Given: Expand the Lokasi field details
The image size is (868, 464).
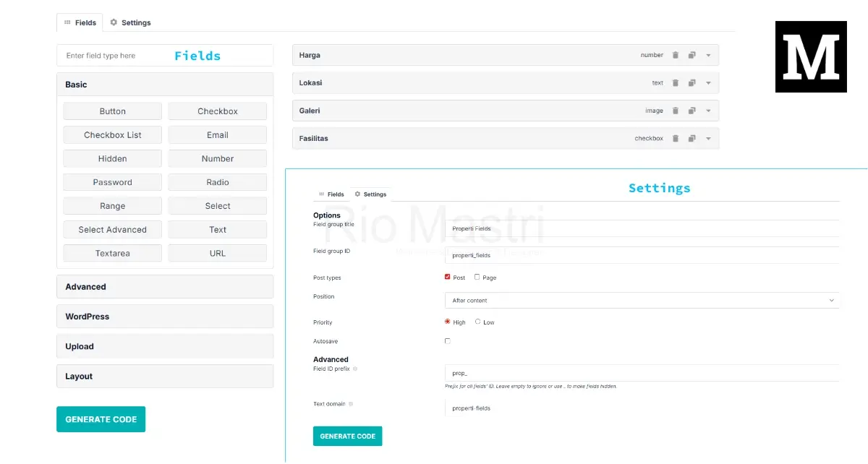Looking at the screenshot, I should [708, 82].
